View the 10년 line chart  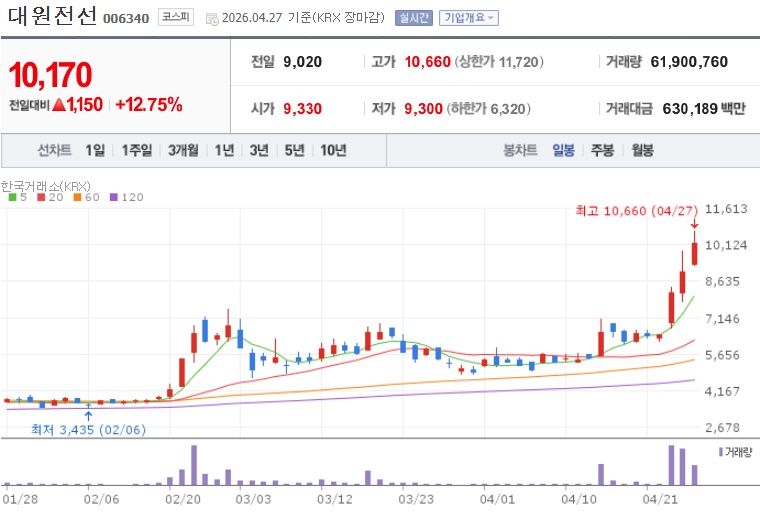coord(333,150)
